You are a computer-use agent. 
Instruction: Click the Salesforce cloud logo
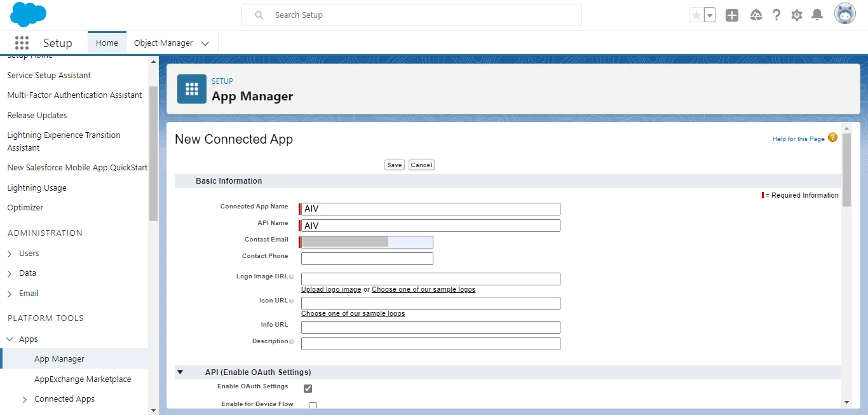[29, 14]
